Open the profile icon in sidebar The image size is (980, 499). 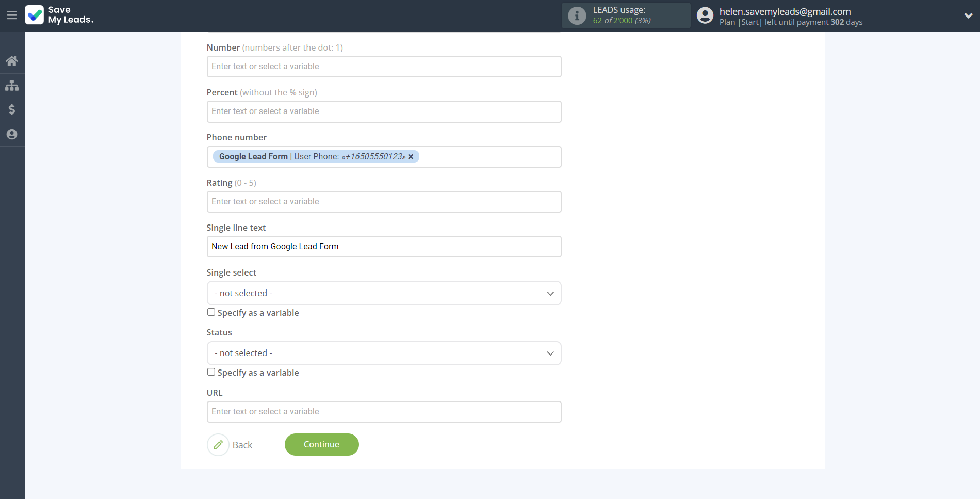pos(12,134)
